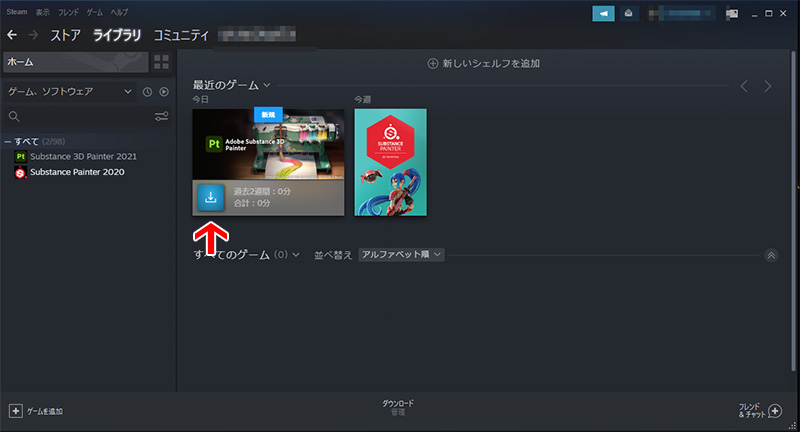Collapse the shelf with double-chevron button
The height and width of the screenshot is (432, 800).
tap(770, 255)
